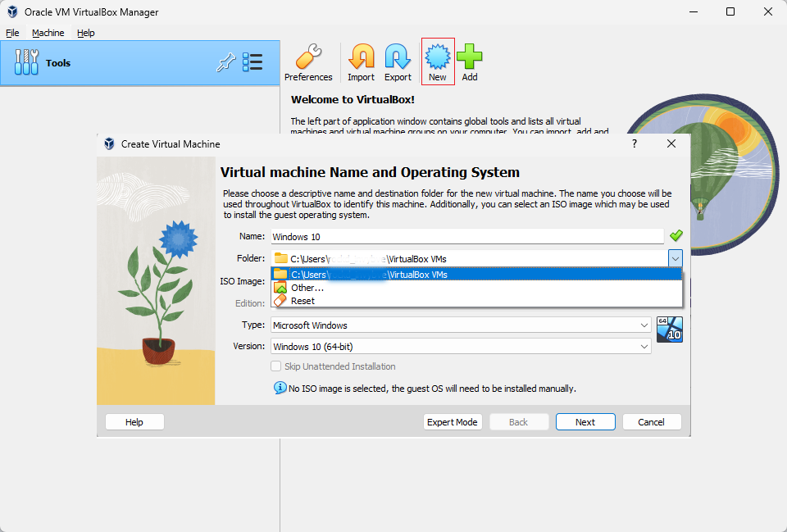The height and width of the screenshot is (532, 787).
Task: Click the green Add plus icon
Action: pyautogui.click(x=469, y=57)
